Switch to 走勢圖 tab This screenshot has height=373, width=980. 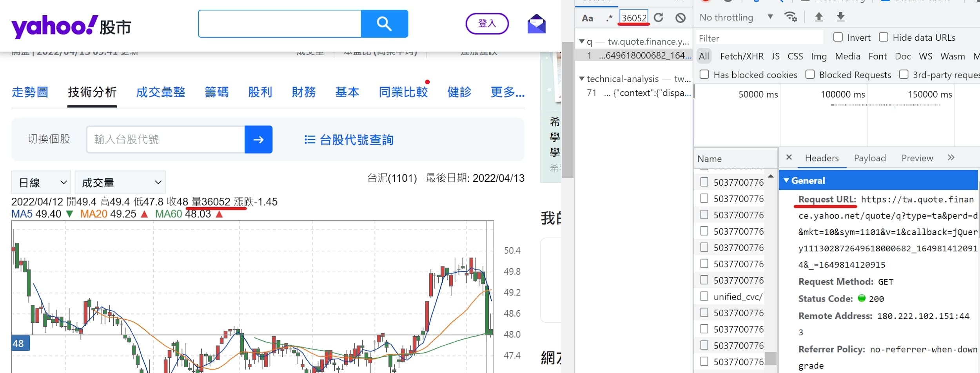tap(30, 92)
